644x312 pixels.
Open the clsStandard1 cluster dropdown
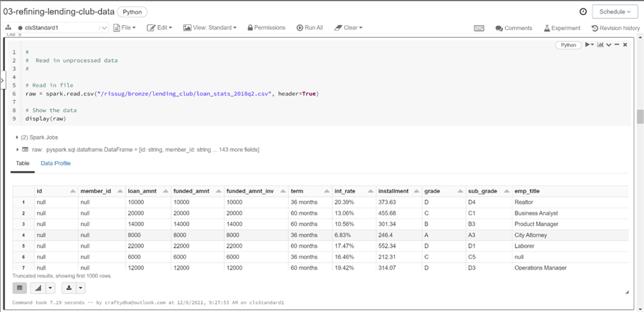[104, 28]
